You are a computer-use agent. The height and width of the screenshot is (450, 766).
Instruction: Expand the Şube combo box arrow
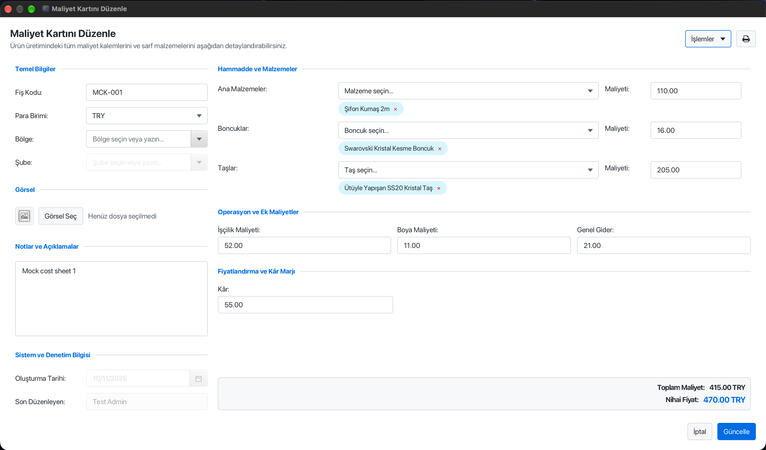tap(199, 163)
